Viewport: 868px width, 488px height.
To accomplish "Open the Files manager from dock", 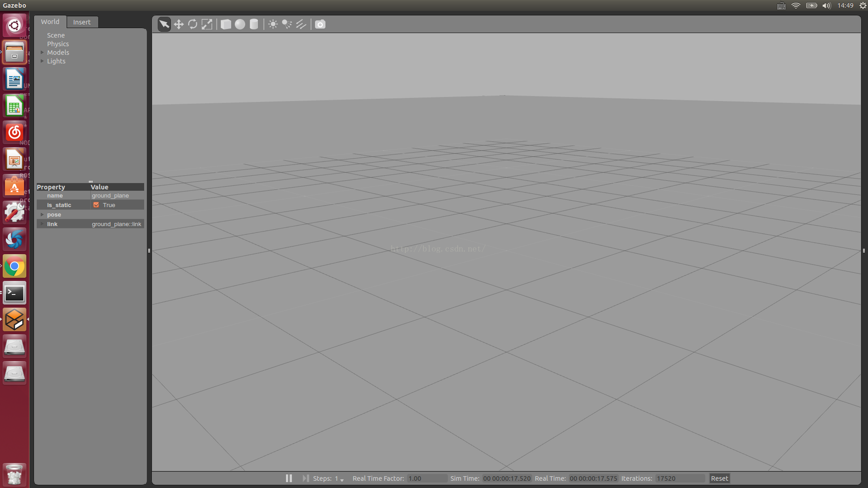I will coord(15,53).
